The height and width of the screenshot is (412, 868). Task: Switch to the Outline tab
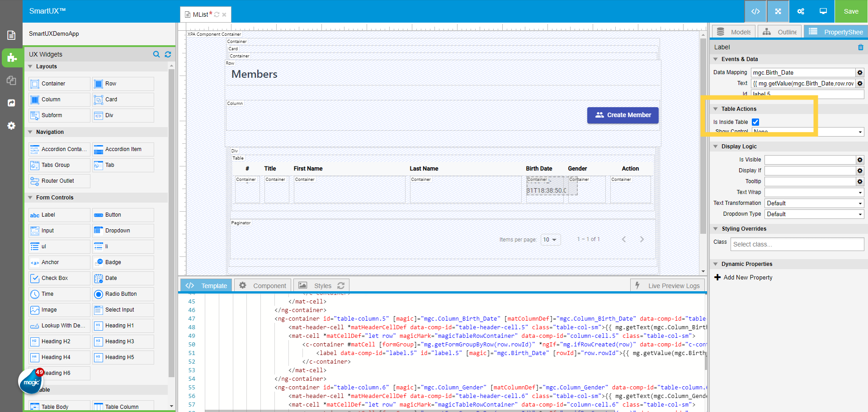click(x=780, y=32)
